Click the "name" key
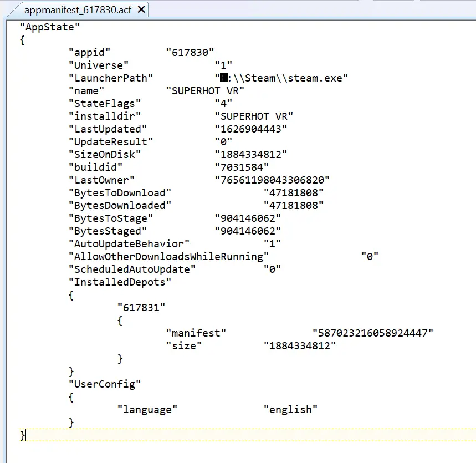The height and width of the screenshot is (463, 476). 86,91
